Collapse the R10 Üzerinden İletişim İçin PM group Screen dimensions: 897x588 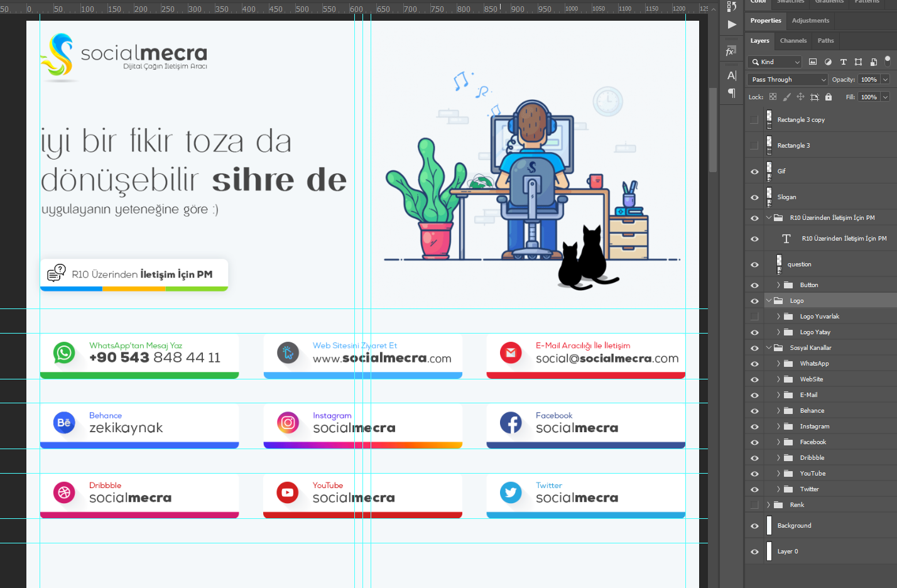tap(768, 218)
